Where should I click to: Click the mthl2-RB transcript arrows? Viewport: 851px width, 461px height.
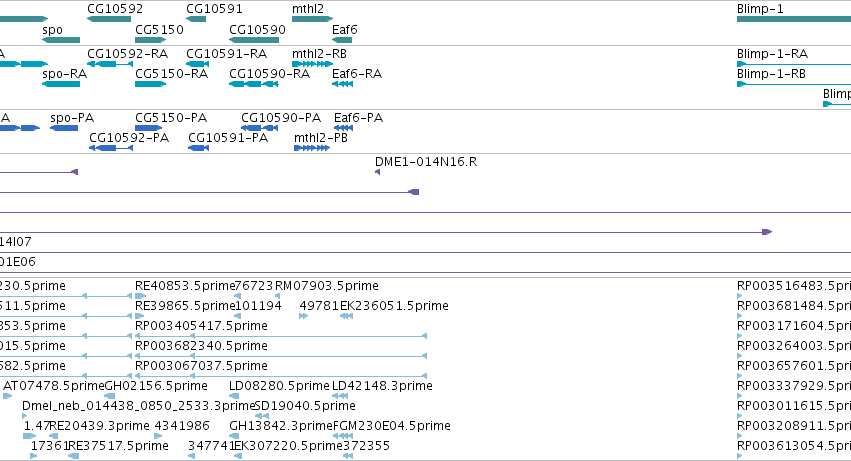pyautogui.click(x=312, y=64)
